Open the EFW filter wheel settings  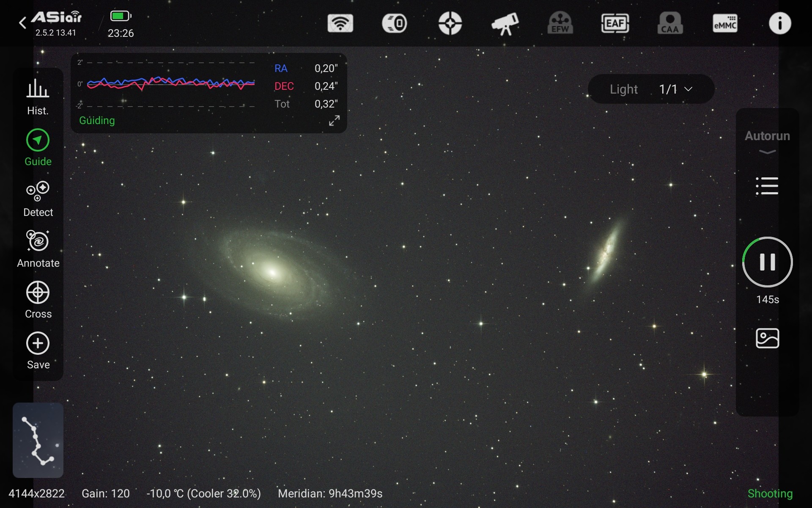click(560, 23)
